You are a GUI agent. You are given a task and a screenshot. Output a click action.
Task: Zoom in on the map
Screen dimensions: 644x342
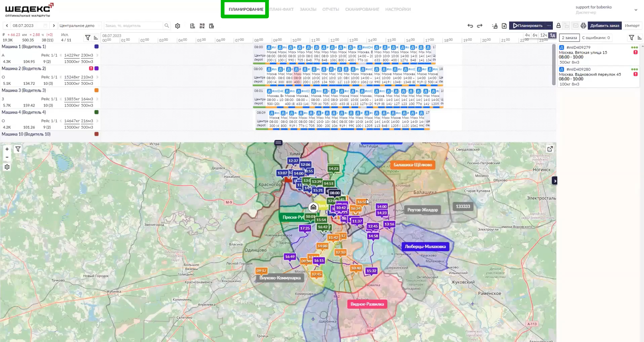7,149
